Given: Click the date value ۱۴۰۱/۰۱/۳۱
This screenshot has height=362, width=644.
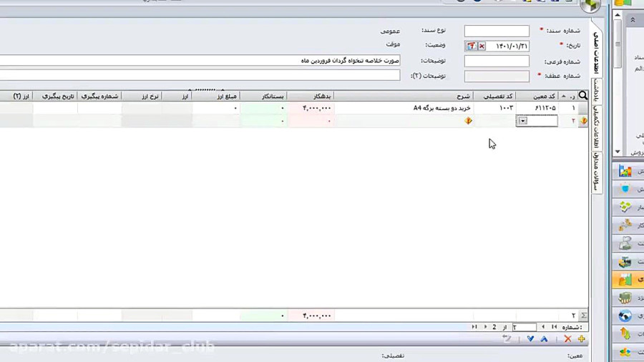Looking at the screenshot, I should point(512,46).
